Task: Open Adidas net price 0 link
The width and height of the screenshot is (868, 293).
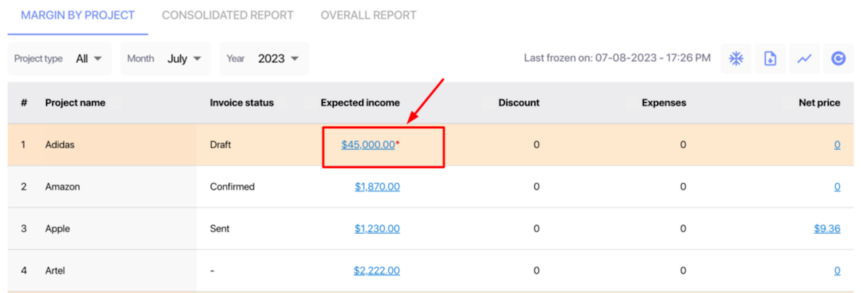Action: [837, 145]
